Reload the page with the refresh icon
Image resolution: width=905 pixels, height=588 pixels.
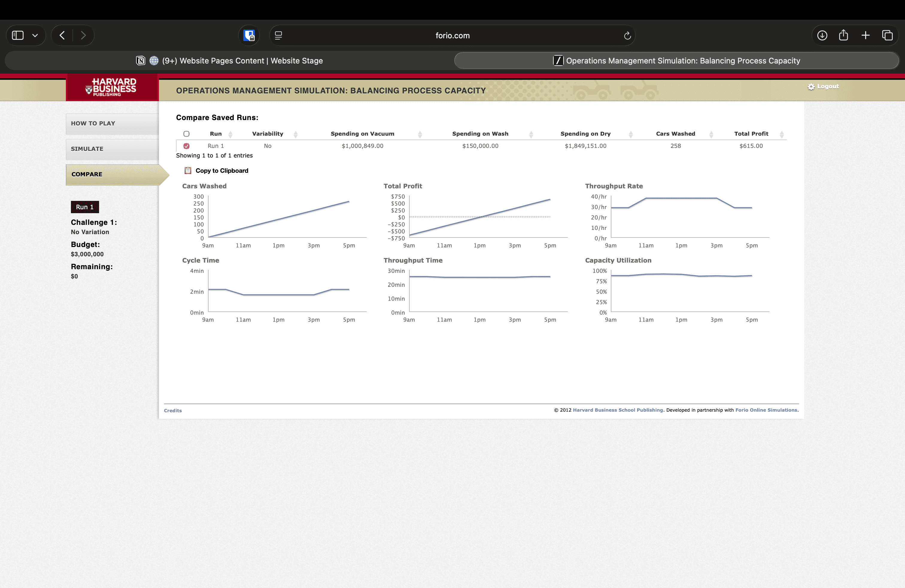tap(627, 35)
